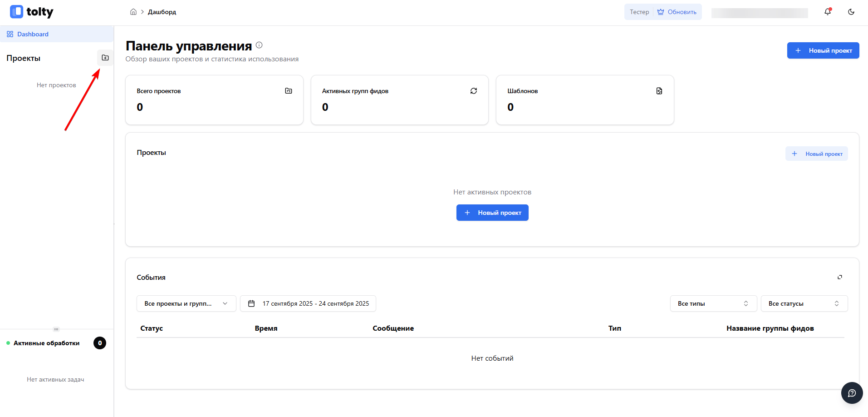
Task: Open the notifications bell
Action: coord(828,12)
